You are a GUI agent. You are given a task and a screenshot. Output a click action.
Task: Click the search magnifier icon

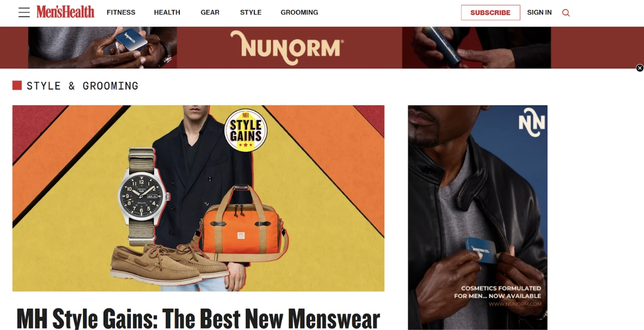point(566,12)
